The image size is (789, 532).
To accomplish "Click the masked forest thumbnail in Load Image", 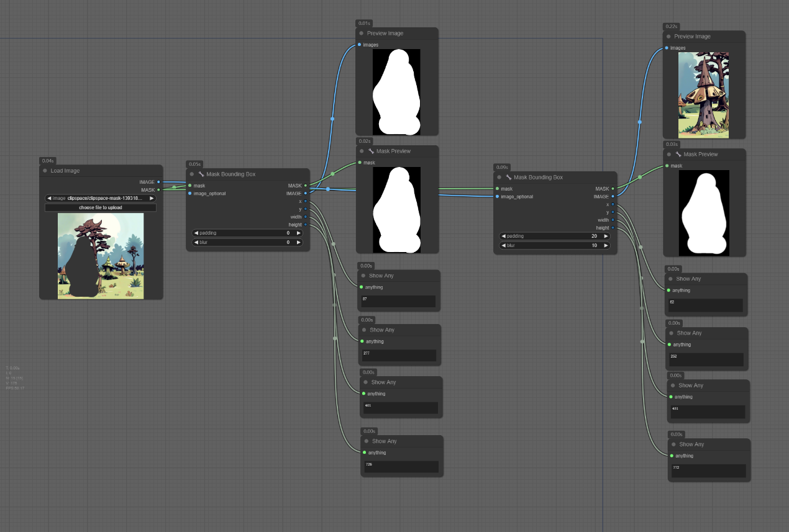I will [101, 256].
